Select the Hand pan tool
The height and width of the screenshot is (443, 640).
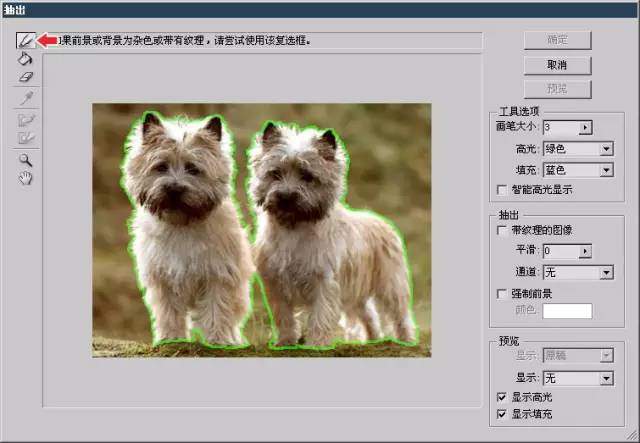tap(25, 178)
